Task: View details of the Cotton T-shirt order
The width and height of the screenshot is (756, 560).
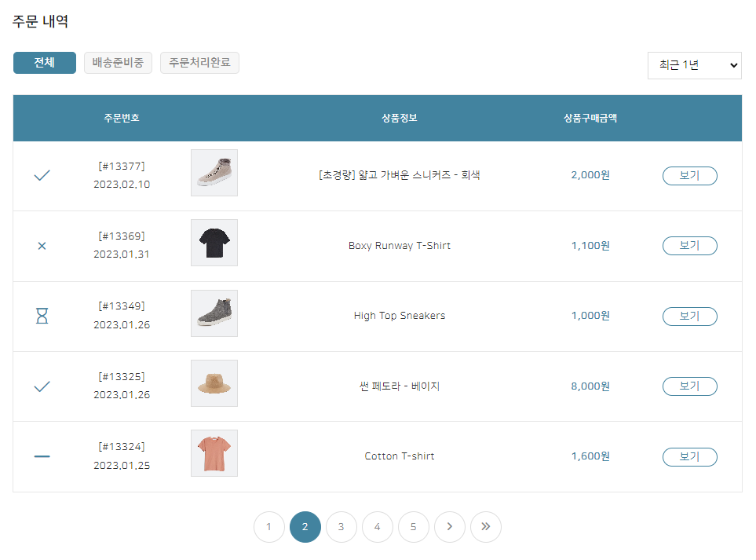Action: (689, 457)
